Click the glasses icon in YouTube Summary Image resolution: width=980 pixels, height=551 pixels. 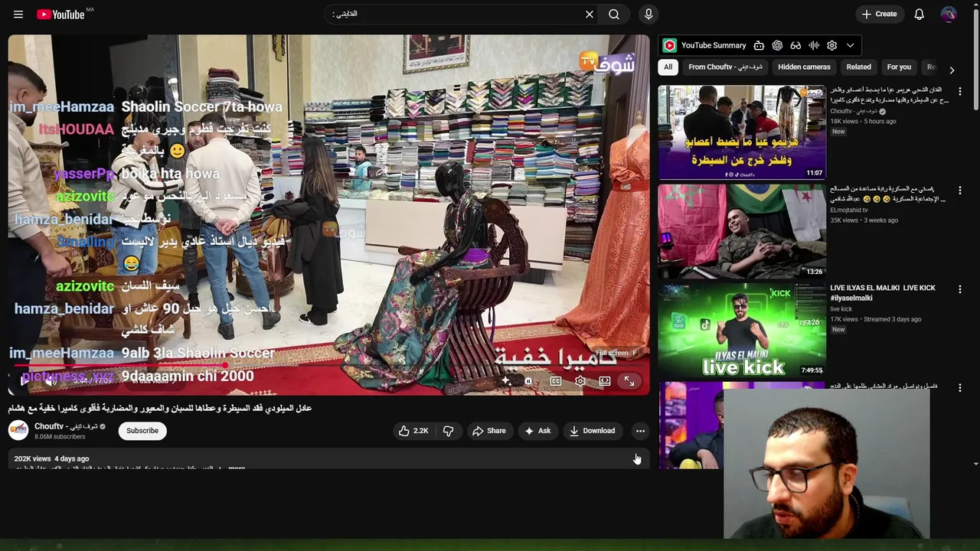click(795, 45)
